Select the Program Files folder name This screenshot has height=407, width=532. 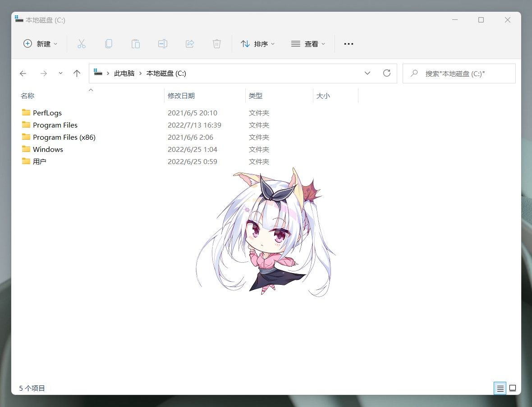(55, 125)
